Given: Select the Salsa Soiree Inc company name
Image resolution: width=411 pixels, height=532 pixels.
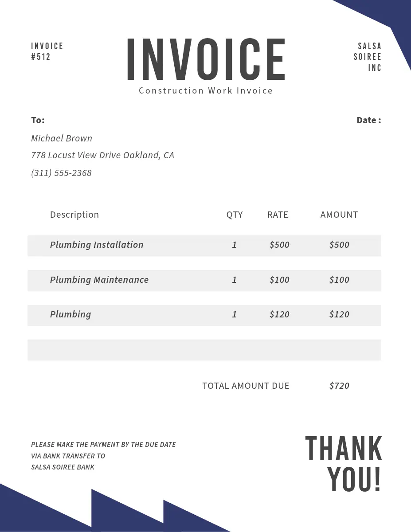Looking at the screenshot, I should pyautogui.click(x=368, y=57).
